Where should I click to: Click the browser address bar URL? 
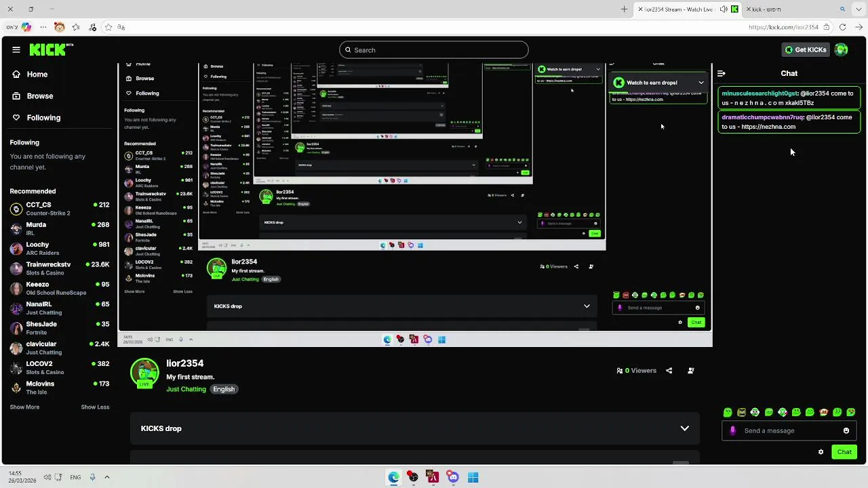tap(783, 27)
